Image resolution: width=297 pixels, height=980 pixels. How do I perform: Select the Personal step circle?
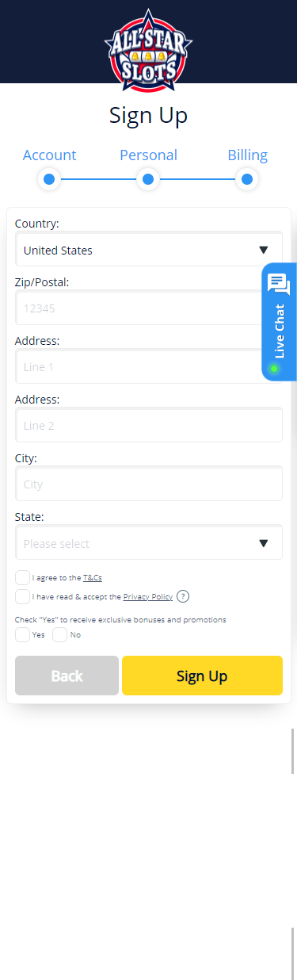tap(148, 180)
